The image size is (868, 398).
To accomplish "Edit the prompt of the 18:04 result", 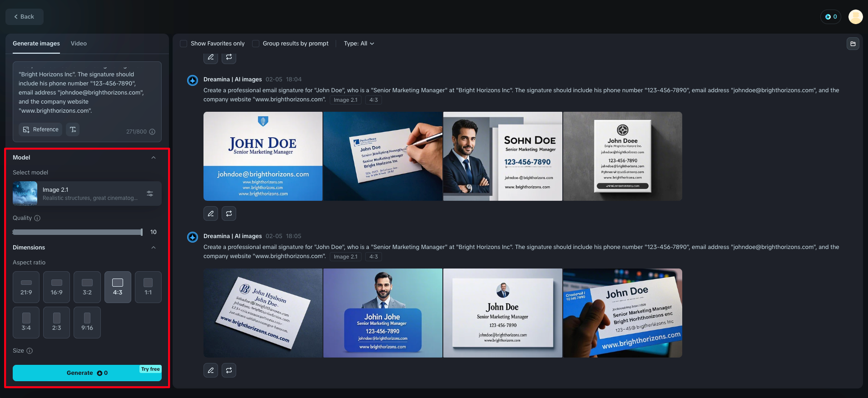I will [x=211, y=214].
